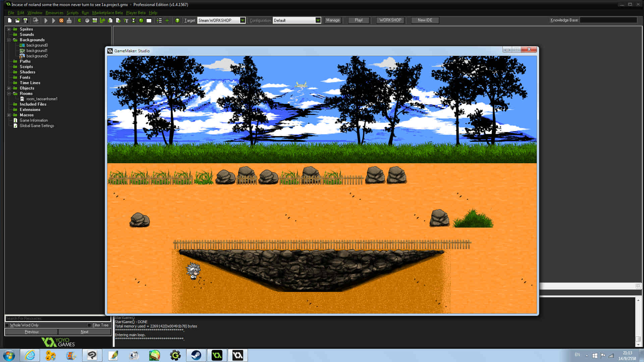Screen dimensions: 644x362
Task: Click the green help question mark icon
Action: click(177, 20)
